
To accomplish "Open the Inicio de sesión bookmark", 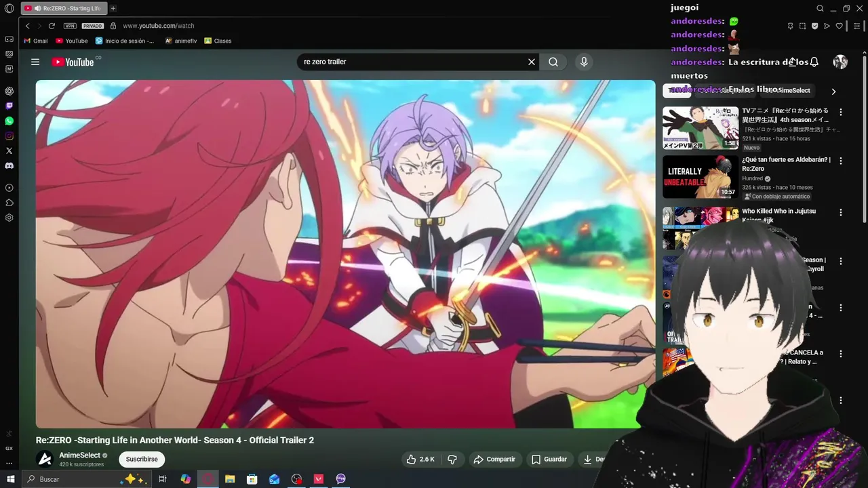I will click(125, 41).
